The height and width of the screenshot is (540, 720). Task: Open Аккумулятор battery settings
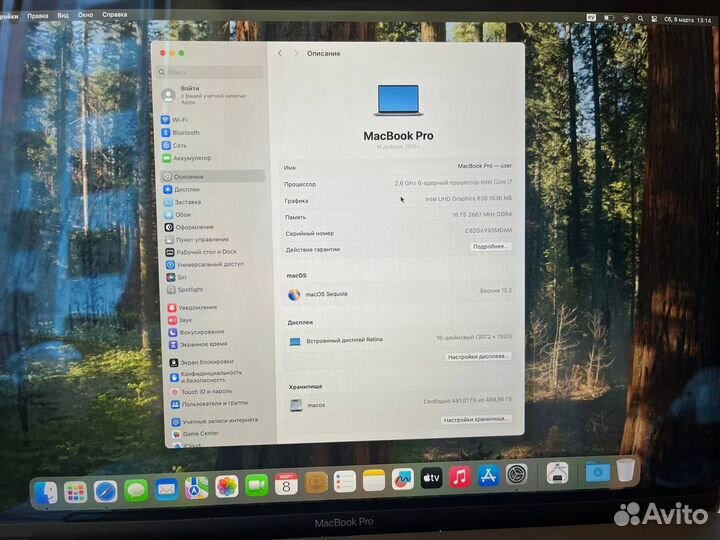(186, 158)
